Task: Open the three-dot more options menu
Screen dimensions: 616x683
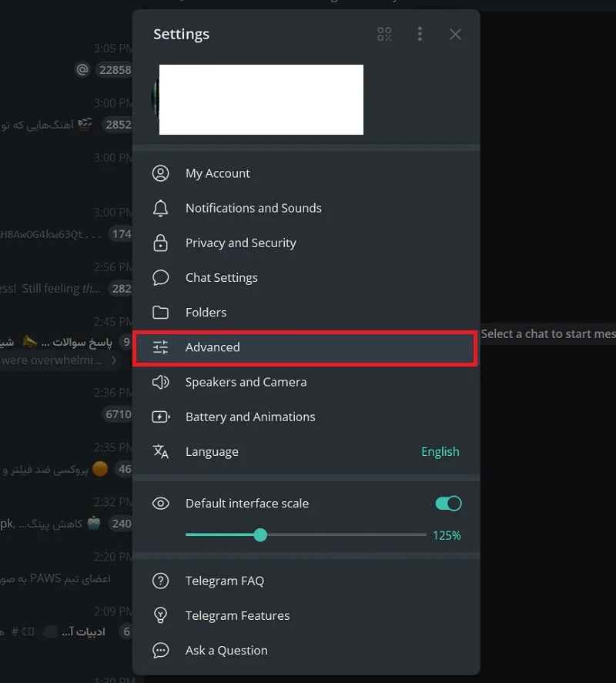Action: click(420, 34)
